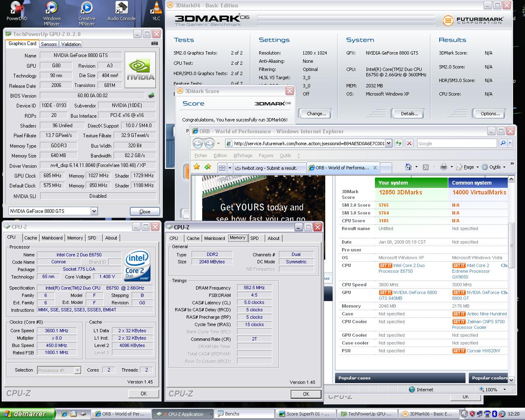Open Audio Console desktop shortcut
Image resolution: width=525 pixels, height=420 pixels.
pos(121,11)
